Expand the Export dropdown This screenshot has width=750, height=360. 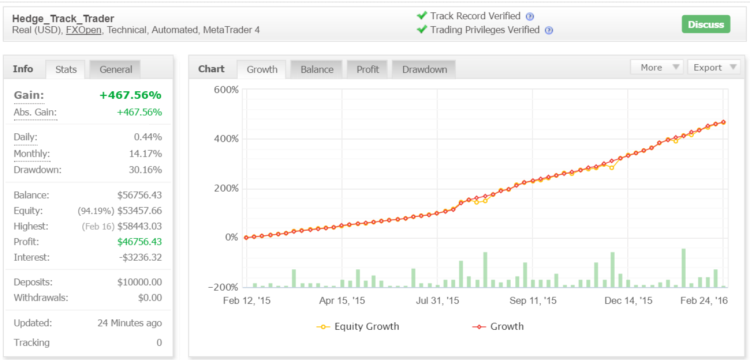point(714,68)
